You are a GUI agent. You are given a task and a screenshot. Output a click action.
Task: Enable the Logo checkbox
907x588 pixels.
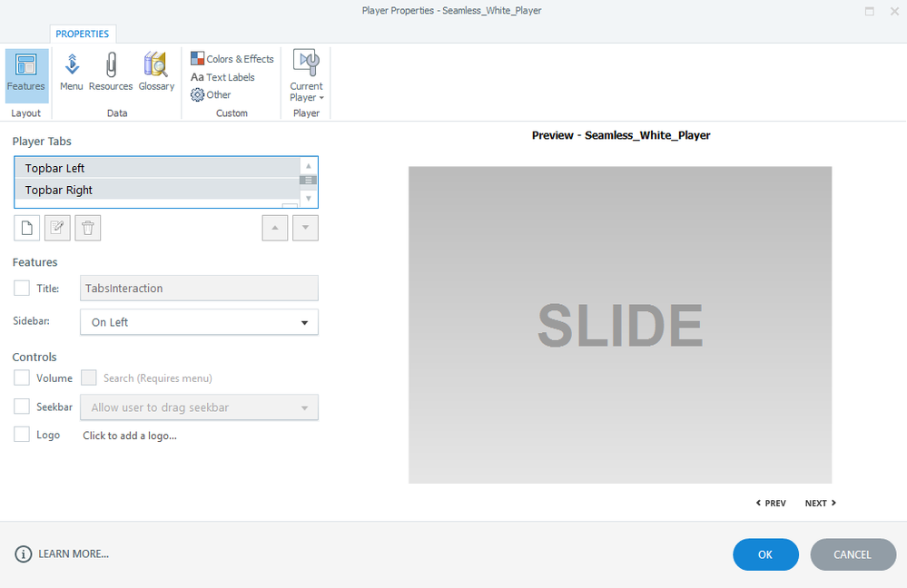[x=22, y=435]
